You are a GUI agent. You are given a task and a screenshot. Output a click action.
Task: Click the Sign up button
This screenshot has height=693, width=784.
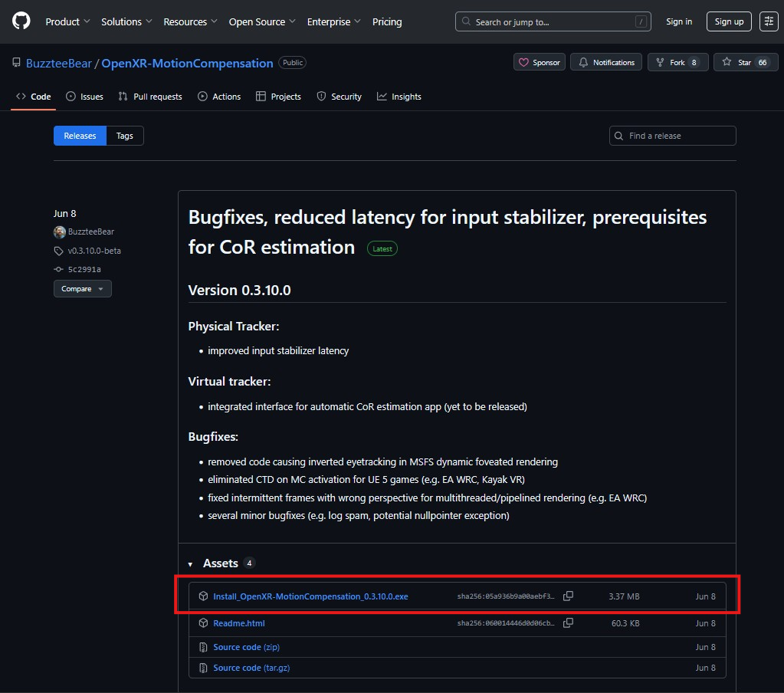coord(729,21)
